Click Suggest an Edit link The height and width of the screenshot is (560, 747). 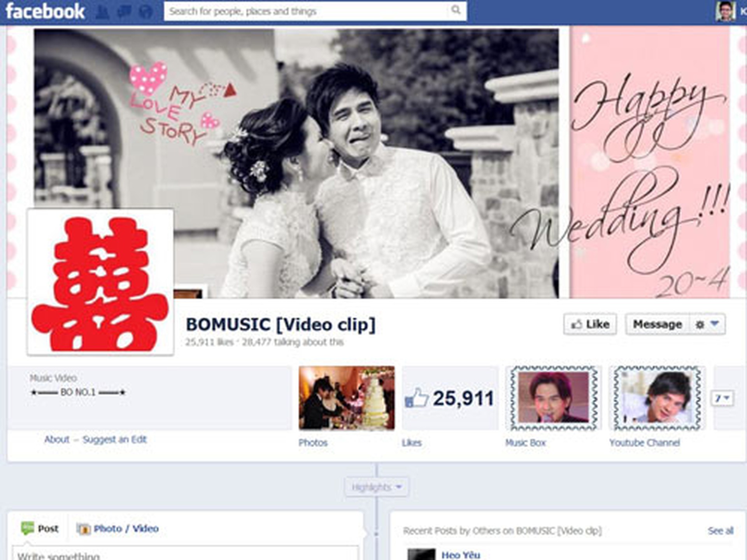pyautogui.click(x=115, y=439)
